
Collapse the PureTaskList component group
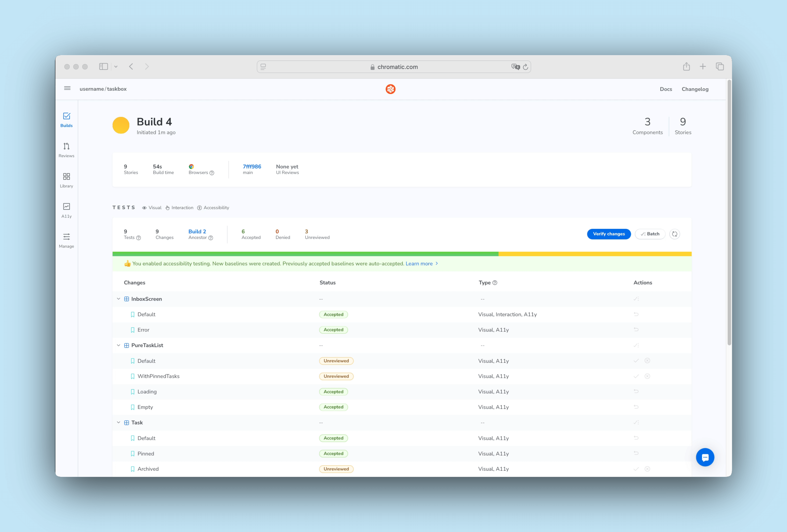point(119,345)
